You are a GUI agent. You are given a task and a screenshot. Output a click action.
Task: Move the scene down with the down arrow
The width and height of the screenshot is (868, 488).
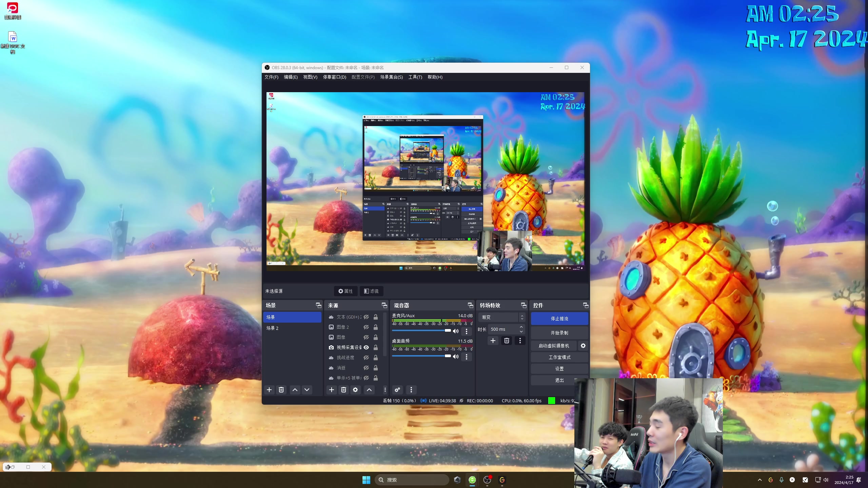coord(307,390)
